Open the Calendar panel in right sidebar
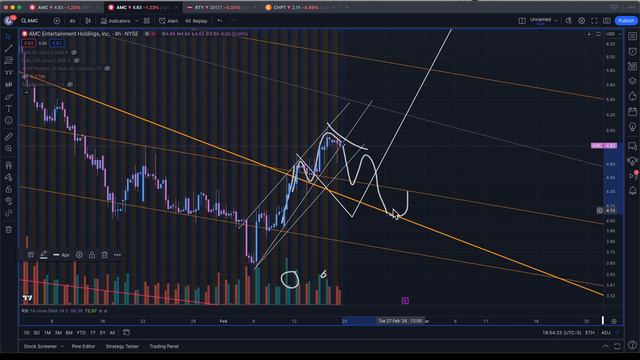Image resolution: width=640 pixels, height=360 pixels. coord(633,112)
